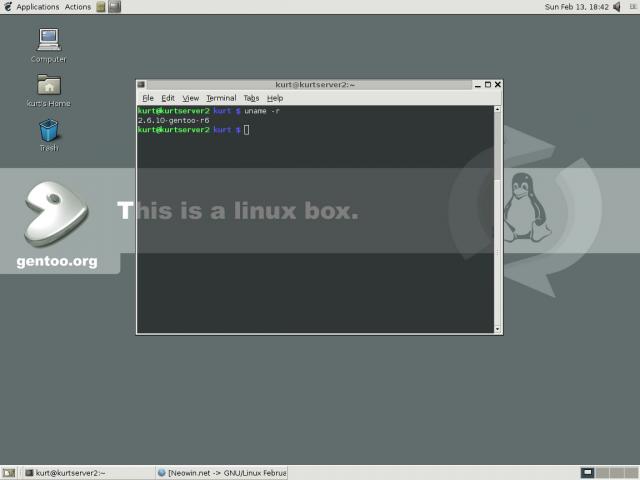
Task: Switch to the second workspace in pager
Action: [x=602, y=473]
